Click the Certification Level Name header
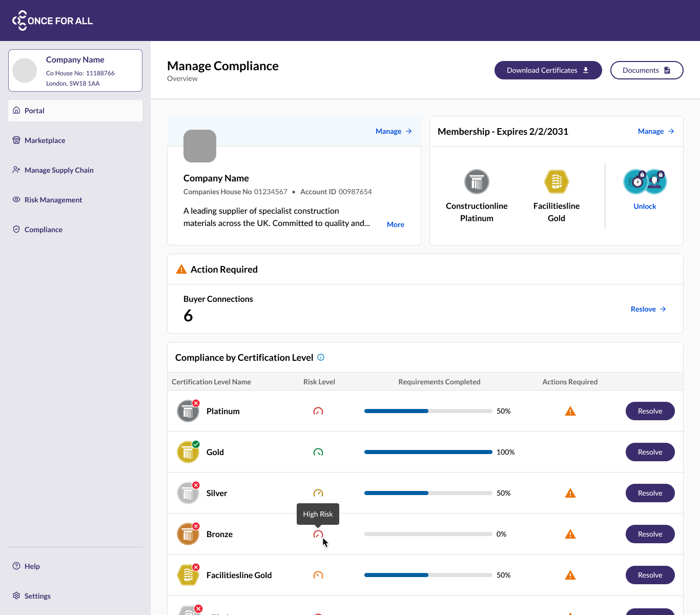Screen dimensions: 700x615 click(211, 382)
